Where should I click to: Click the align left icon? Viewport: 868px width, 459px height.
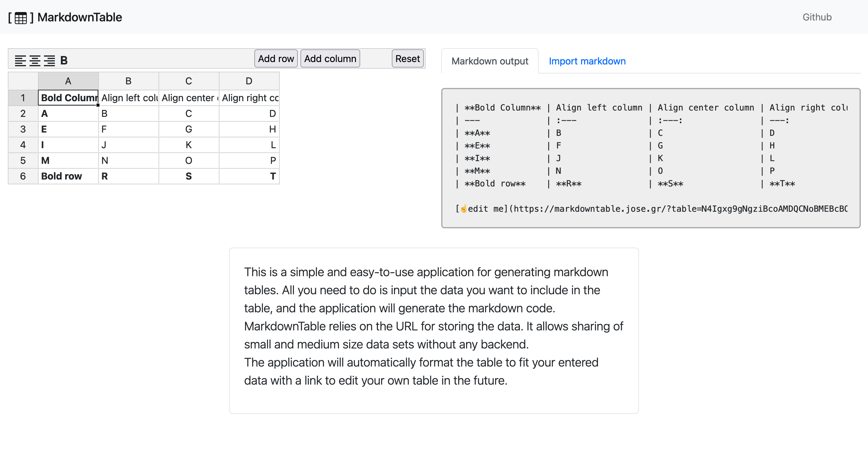click(x=20, y=61)
